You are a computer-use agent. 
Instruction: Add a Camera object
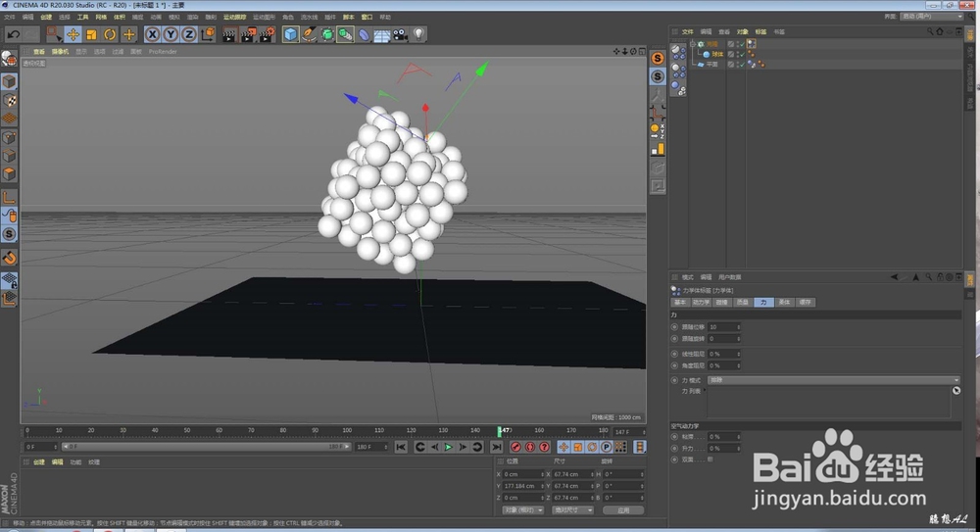(400, 34)
